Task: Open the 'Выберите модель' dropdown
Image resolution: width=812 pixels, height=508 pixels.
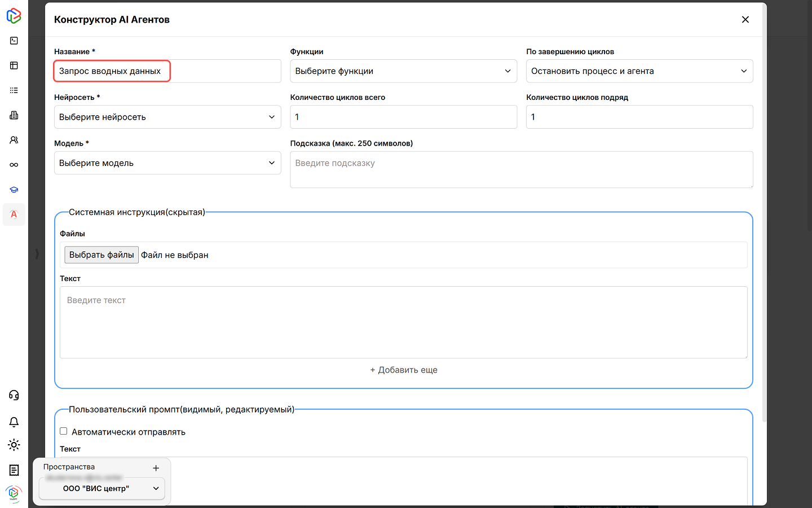Action: (167, 163)
